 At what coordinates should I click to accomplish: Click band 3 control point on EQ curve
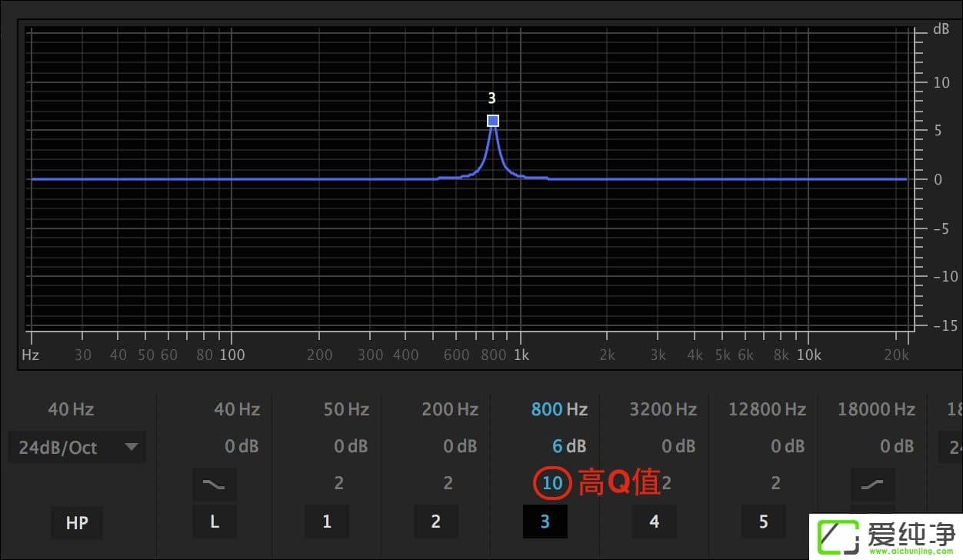click(x=493, y=121)
